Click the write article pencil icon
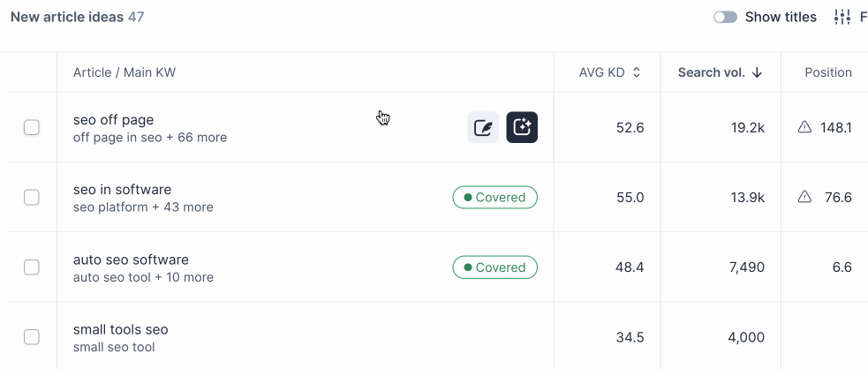Viewport: 868px width, 369px height. pos(483,127)
